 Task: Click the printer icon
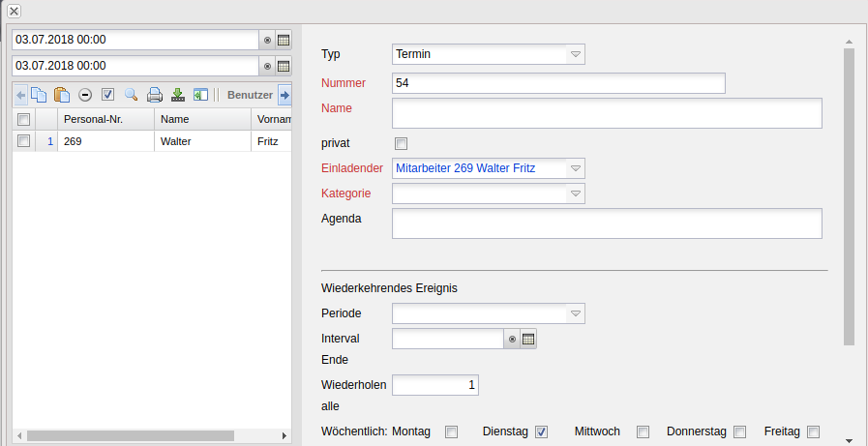(154, 95)
